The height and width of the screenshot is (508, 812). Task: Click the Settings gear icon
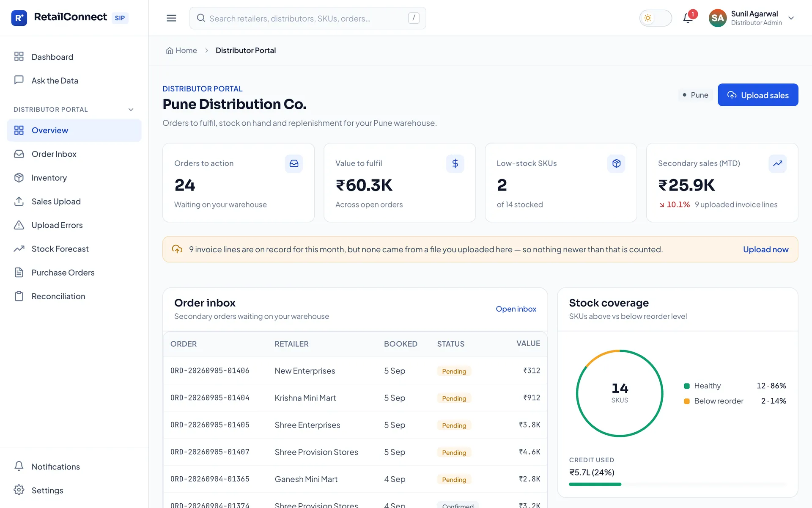click(19, 490)
